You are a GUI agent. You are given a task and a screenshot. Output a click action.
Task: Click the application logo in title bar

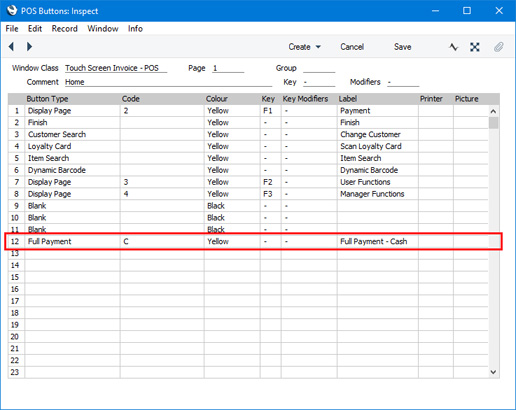[x=12, y=11]
